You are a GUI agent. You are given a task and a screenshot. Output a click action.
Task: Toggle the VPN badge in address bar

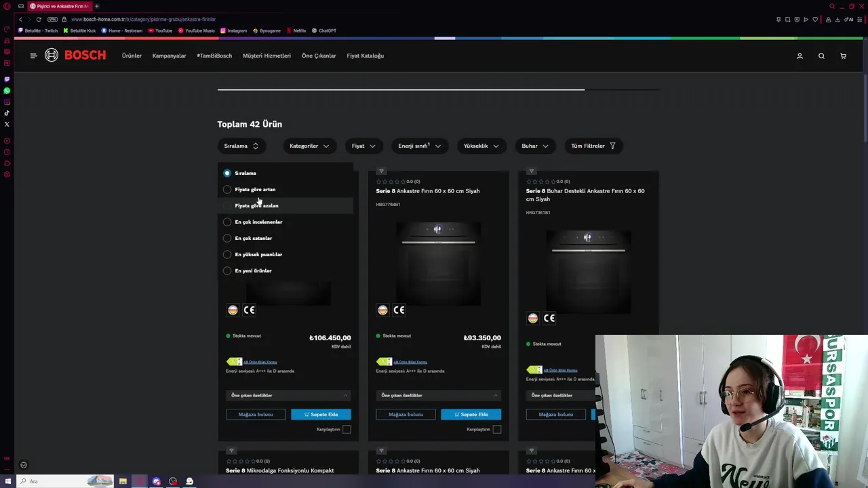pyautogui.click(x=52, y=19)
